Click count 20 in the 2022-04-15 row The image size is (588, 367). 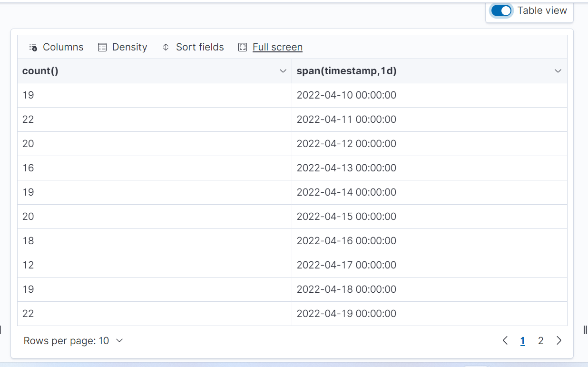[x=155, y=217]
